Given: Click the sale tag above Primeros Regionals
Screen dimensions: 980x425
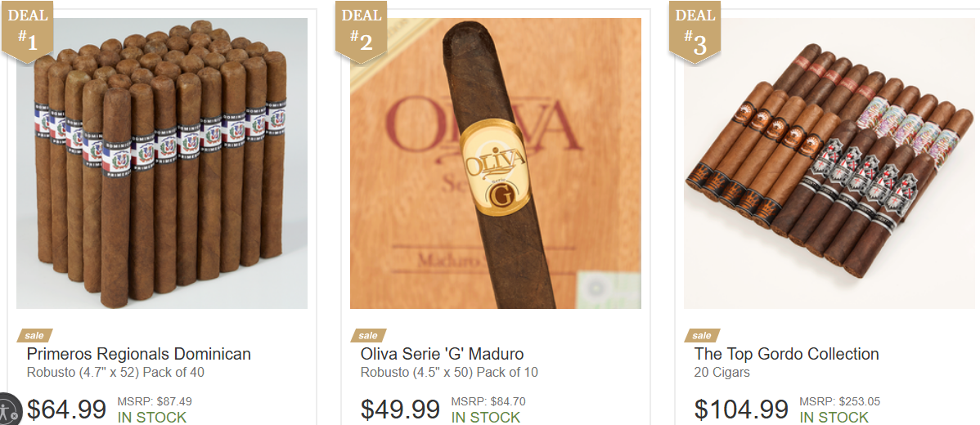Looking at the screenshot, I should click(34, 336).
